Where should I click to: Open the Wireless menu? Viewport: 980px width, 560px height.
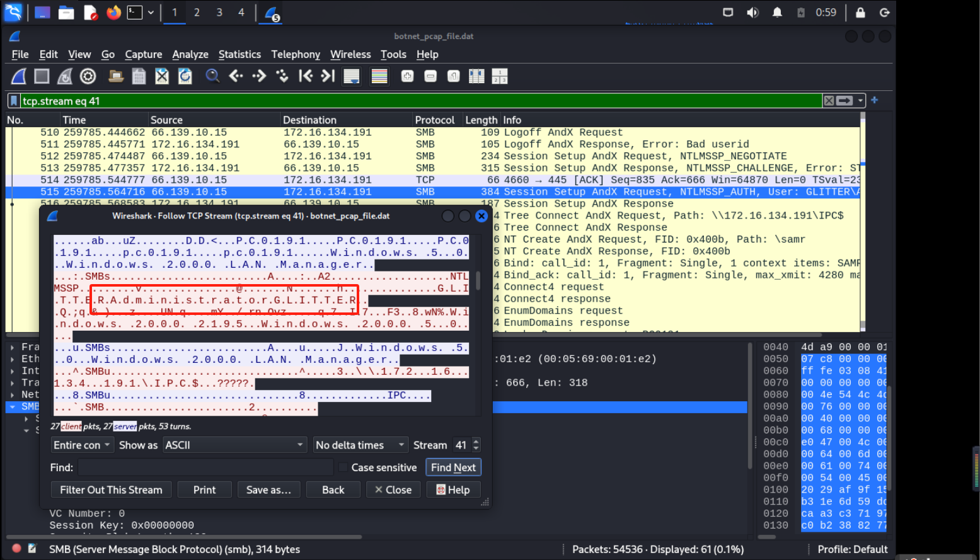pyautogui.click(x=350, y=54)
